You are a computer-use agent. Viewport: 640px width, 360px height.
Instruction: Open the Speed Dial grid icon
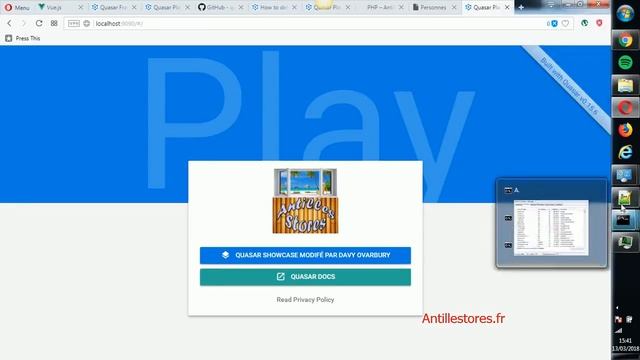pos(54,24)
